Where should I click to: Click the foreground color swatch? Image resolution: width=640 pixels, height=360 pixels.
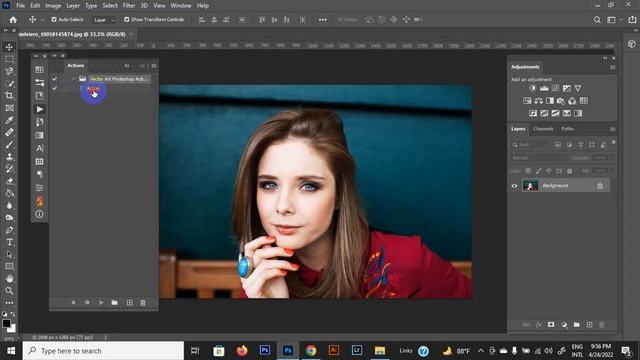pos(6,323)
